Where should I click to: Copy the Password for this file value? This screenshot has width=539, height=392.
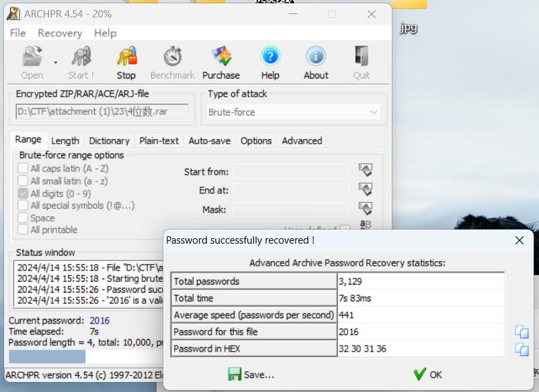522,332
